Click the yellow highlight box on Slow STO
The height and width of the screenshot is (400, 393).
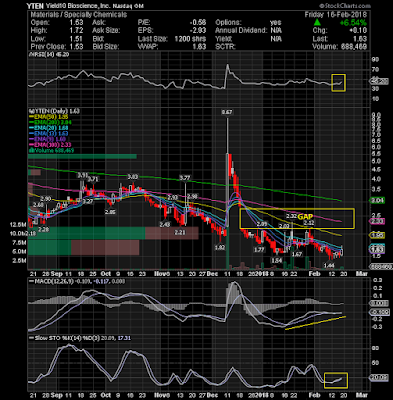(336, 380)
